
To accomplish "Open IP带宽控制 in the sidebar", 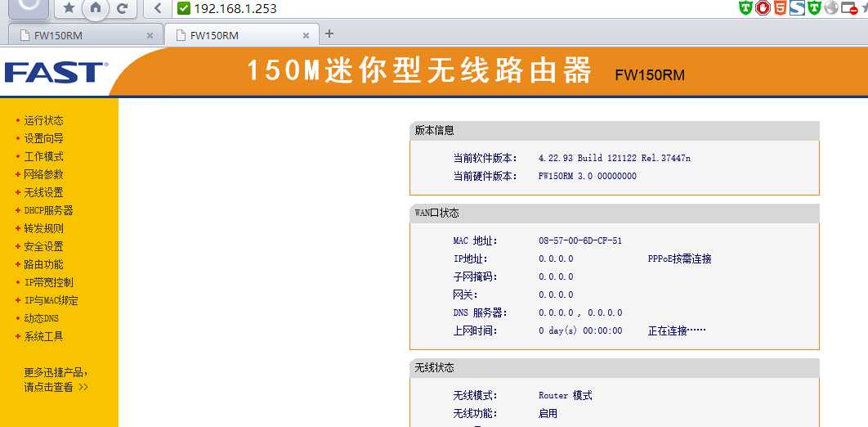I will [48, 282].
